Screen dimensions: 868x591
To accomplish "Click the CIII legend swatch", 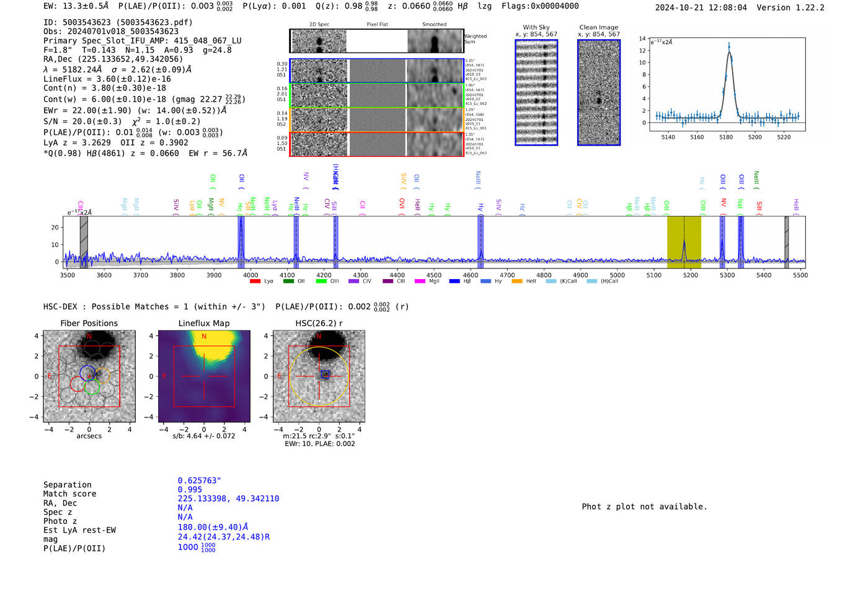I will pyautogui.click(x=388, y=281).
